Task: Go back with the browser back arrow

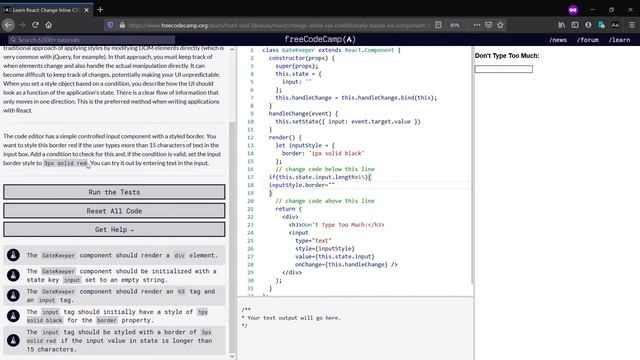Action: click(8, 25)
